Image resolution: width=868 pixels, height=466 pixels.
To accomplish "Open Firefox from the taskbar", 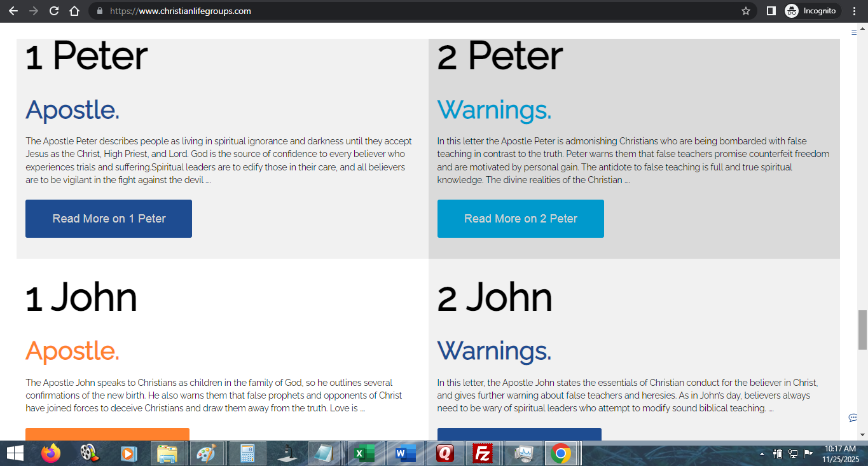I will (x=51, y=453).
